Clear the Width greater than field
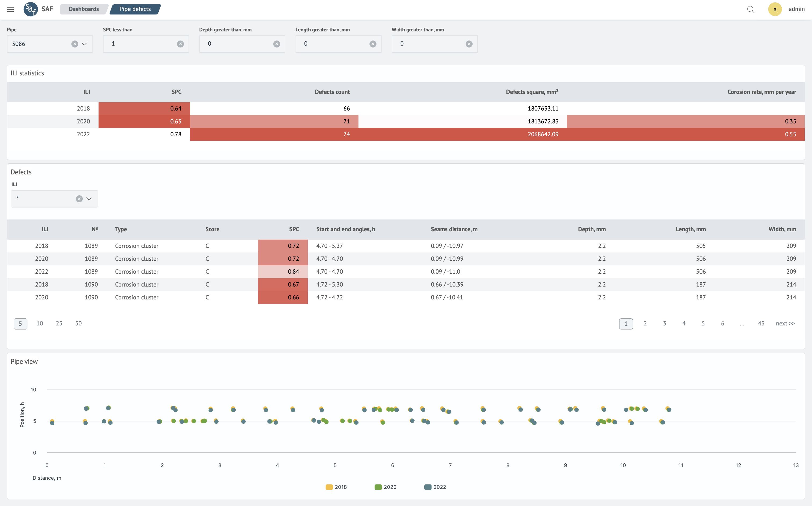 coord(469,44)
